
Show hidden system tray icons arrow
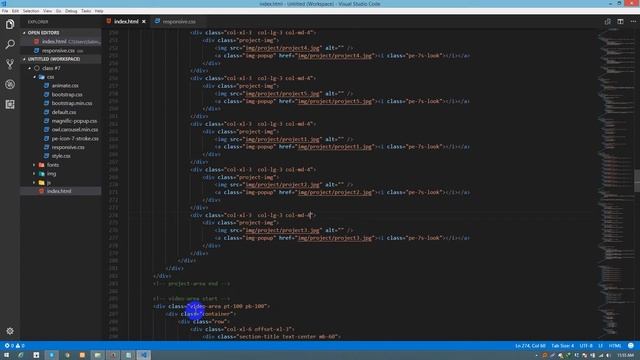[536, 356]
